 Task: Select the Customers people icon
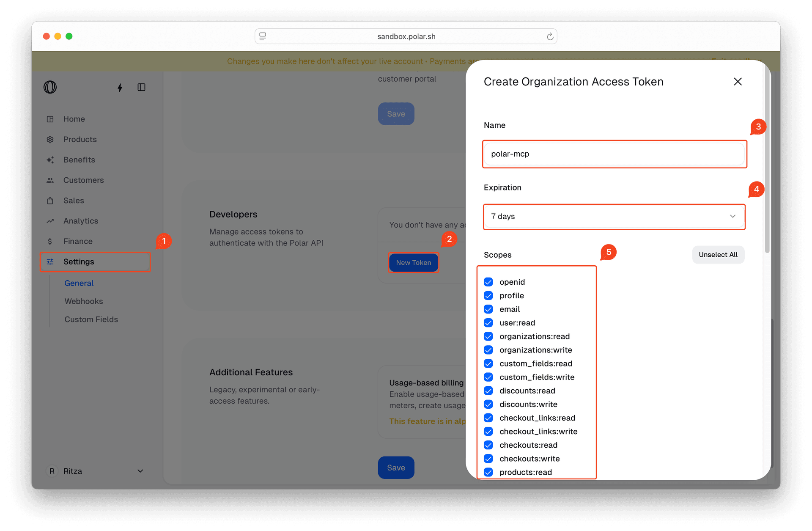[50, 180]
